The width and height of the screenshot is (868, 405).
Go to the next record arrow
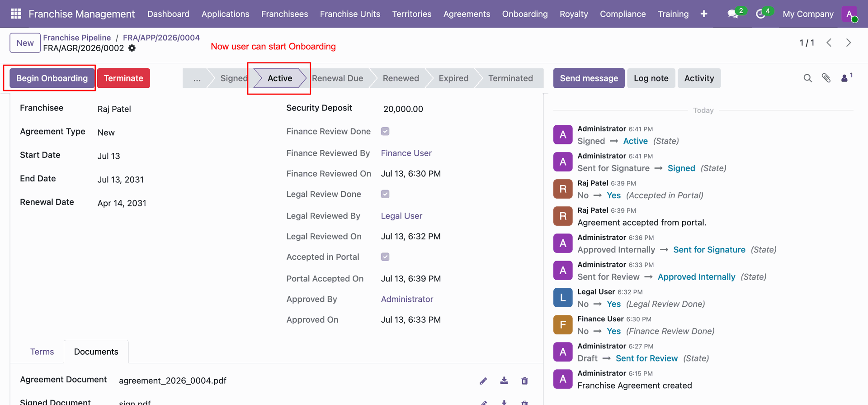(x=849, y=43)
